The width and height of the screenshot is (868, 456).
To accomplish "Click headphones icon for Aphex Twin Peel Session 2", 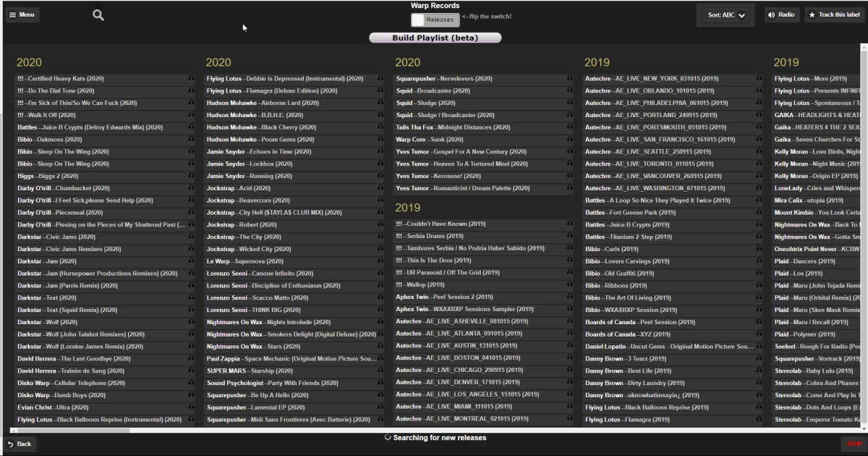I will (570, 297).
